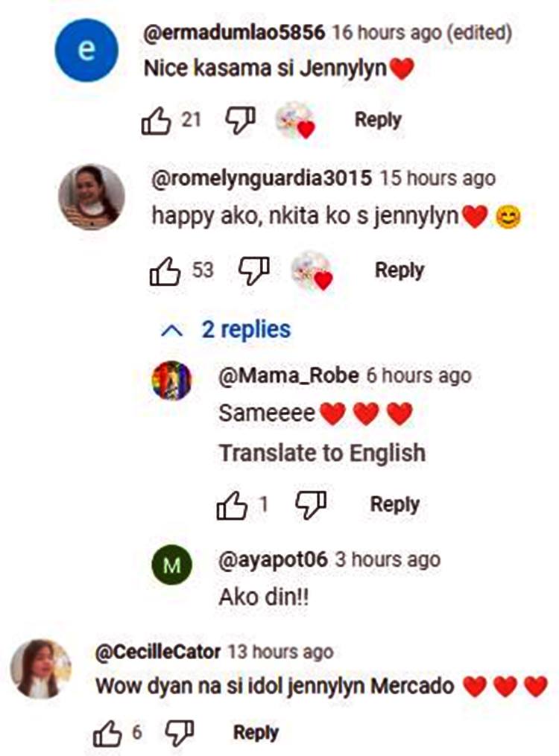Screen dimensions: 559x756
Task: Open @ermadumlao5856's blue avatar profile
Action: [86, 50]
